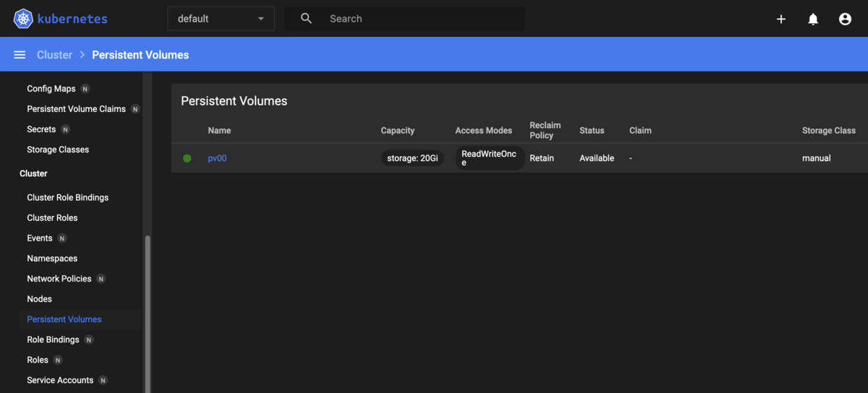Click the Claim column header
The height and width of the screenshot is (393, 868).
click(x=640, y=131)
